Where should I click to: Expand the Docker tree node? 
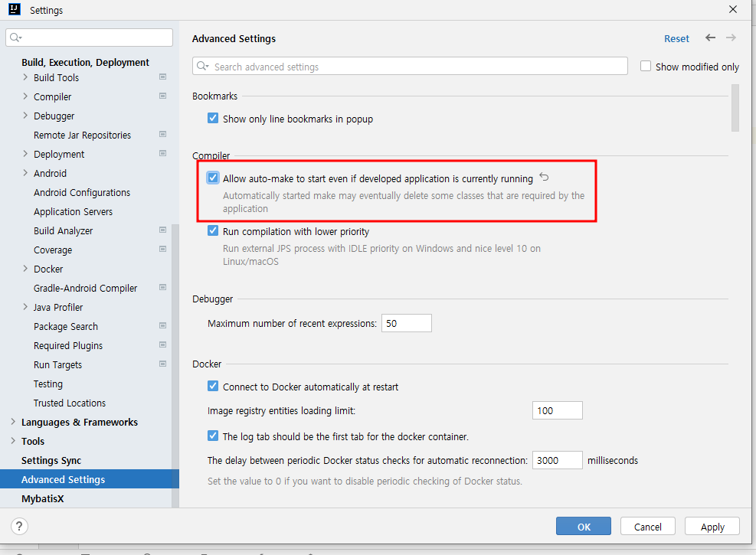pyautogui.click(x=25, y=269)
